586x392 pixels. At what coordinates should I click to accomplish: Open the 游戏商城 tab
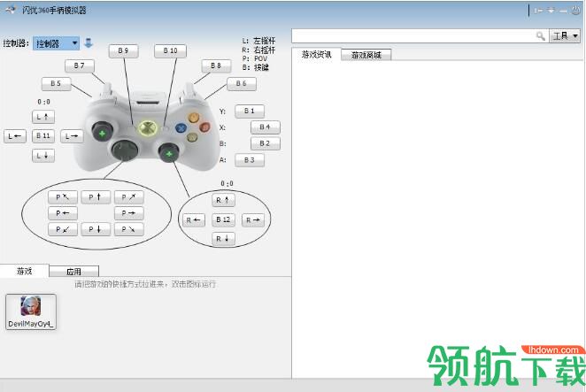366,55
